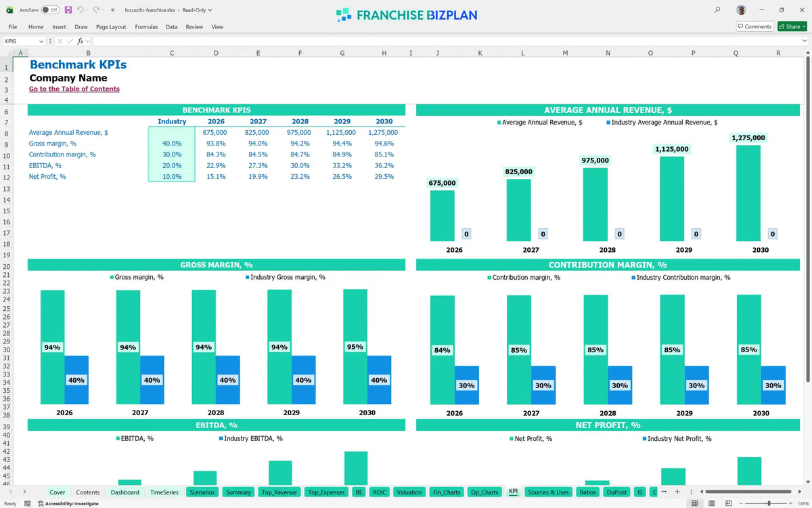Screen dimensions: 812x508
Task: Open the TimeSeries sheet tab
Action: 164,492
